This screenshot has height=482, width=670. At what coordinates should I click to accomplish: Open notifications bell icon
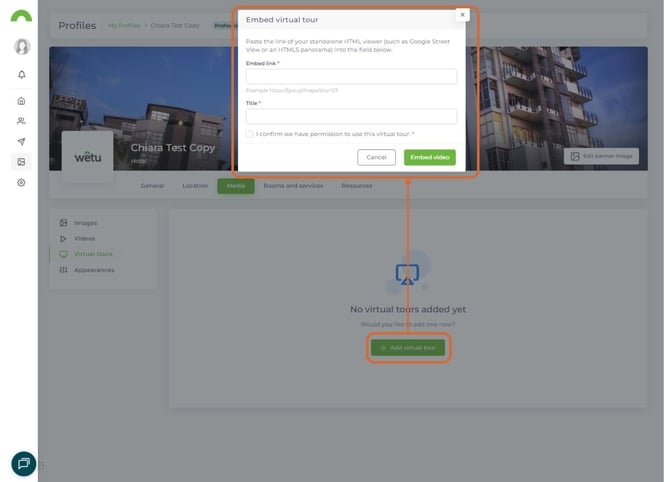[22, 75]
